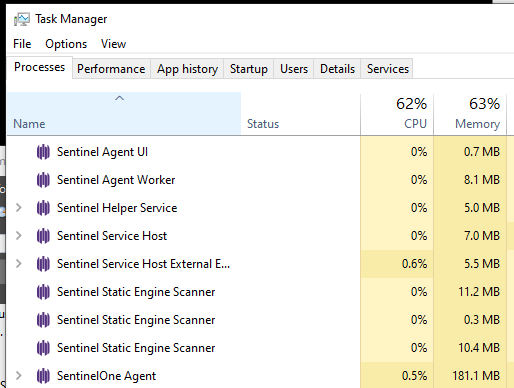The width and height of the screenshot is (514, 388).
Task: Click icon of 11.2 MB Static Engine Scanner
Action: point(43,292)
